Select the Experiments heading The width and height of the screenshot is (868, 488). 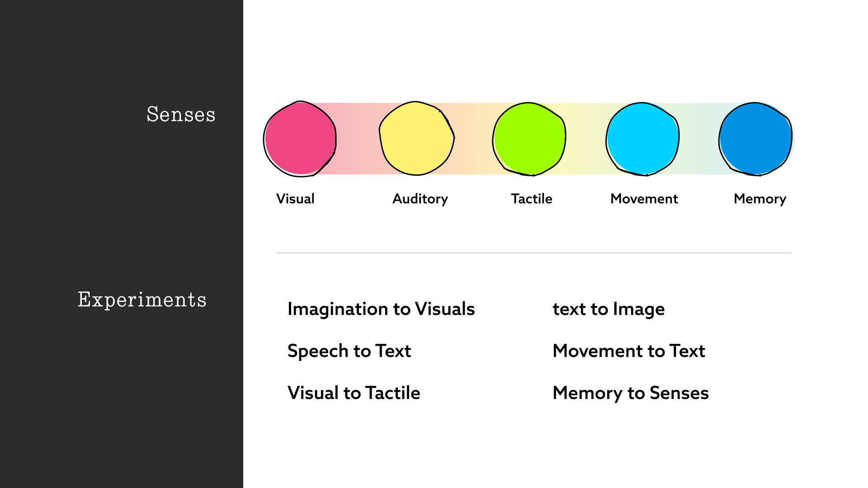(142, 300)
